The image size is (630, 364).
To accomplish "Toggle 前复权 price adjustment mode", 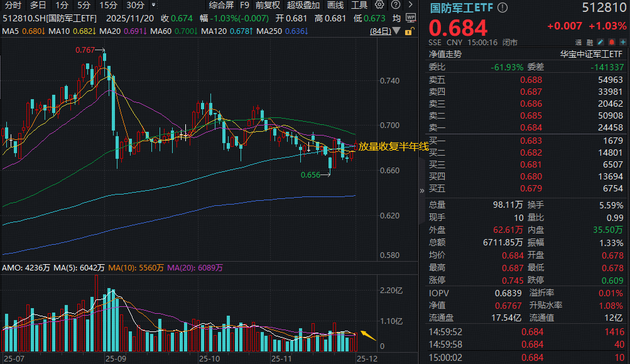I will [268, 5].
